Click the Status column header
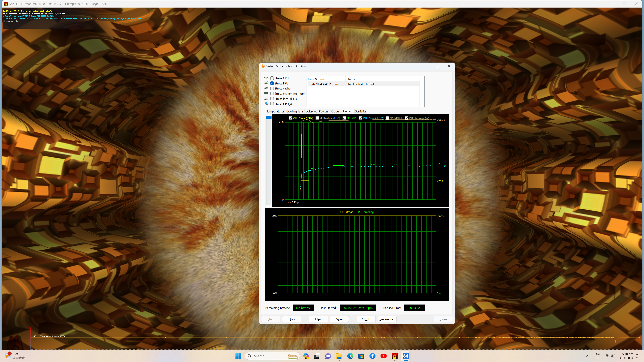 [x=382, y=79]
